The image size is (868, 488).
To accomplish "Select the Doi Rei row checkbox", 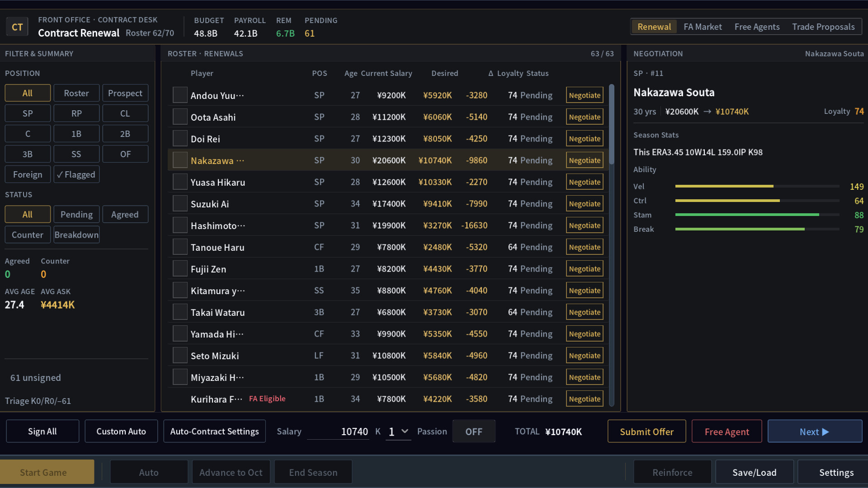I will (180, 139).
